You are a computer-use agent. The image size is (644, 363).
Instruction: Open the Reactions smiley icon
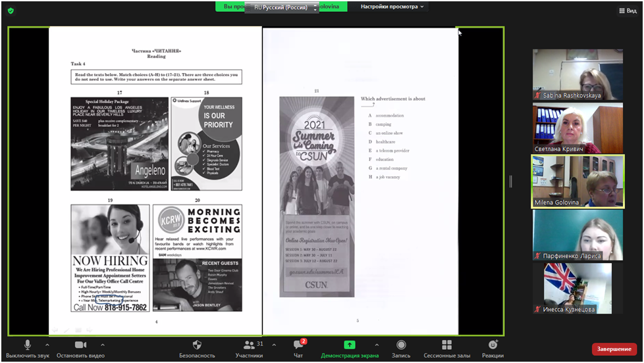pos(493,345)
